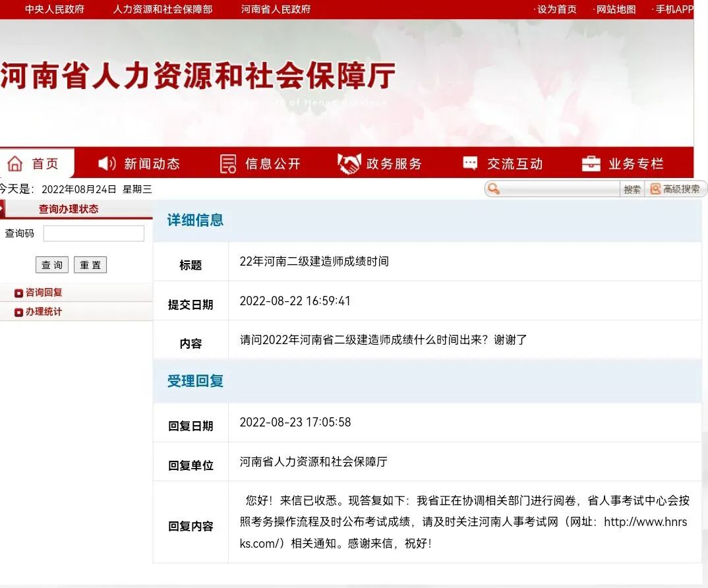Click 设为首页 at top right
The height and width of the screenshot is (588, 708).
557,9
